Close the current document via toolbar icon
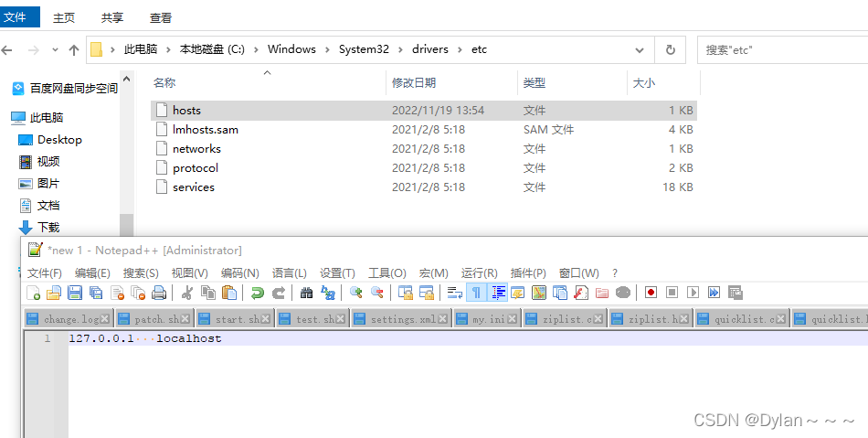The height and width of the screenshot is (438, 868). click(x=117, y=293)
